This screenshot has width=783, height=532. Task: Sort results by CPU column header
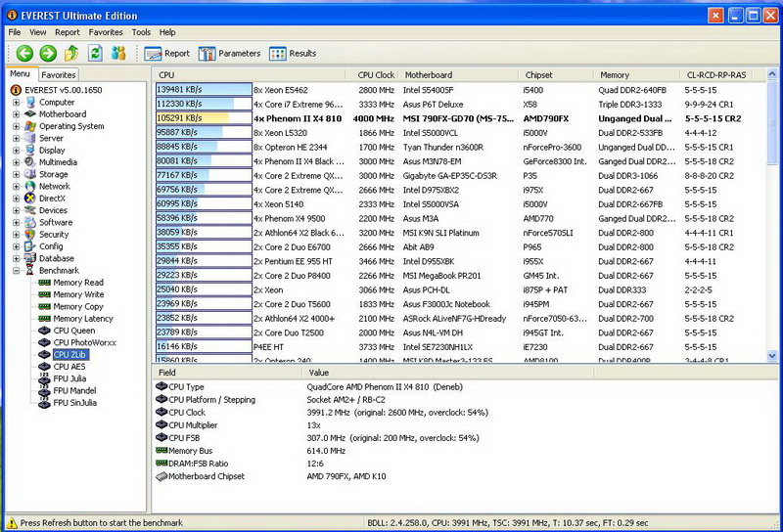(249, 75)
